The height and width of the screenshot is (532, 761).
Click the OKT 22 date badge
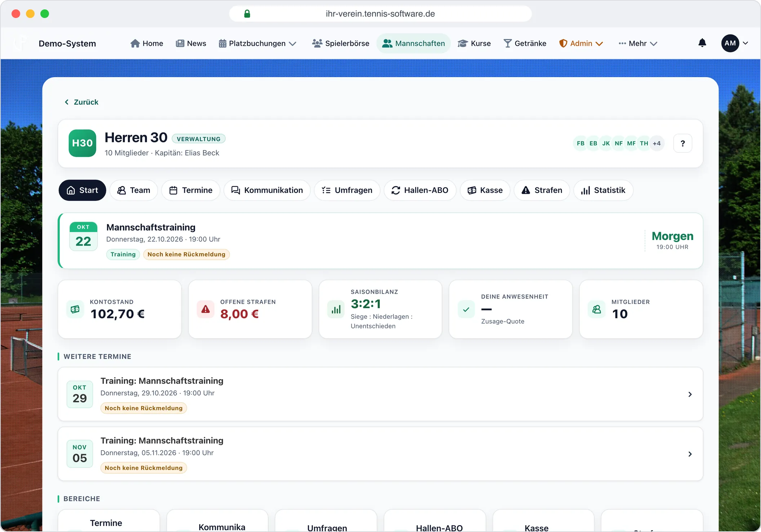point(83,236)
